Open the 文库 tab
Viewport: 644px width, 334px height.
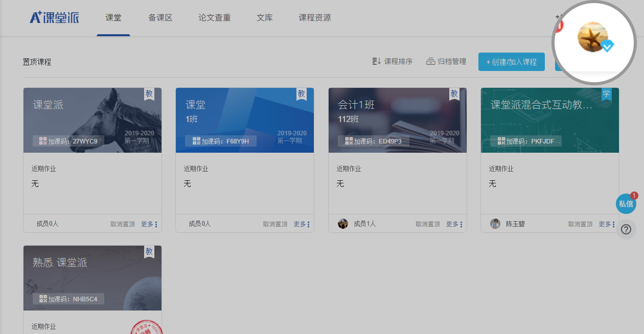265,18
